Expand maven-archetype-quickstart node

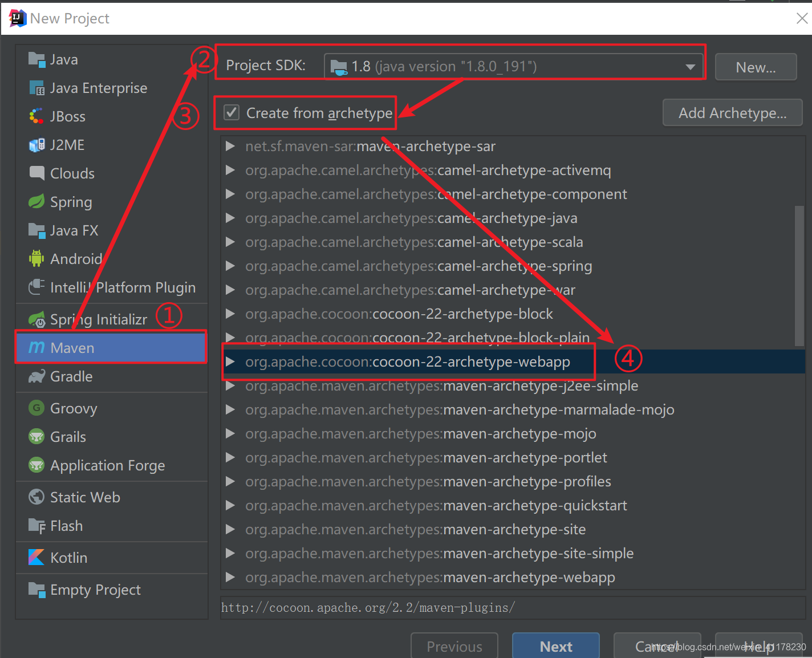click(x=230, y=505)
